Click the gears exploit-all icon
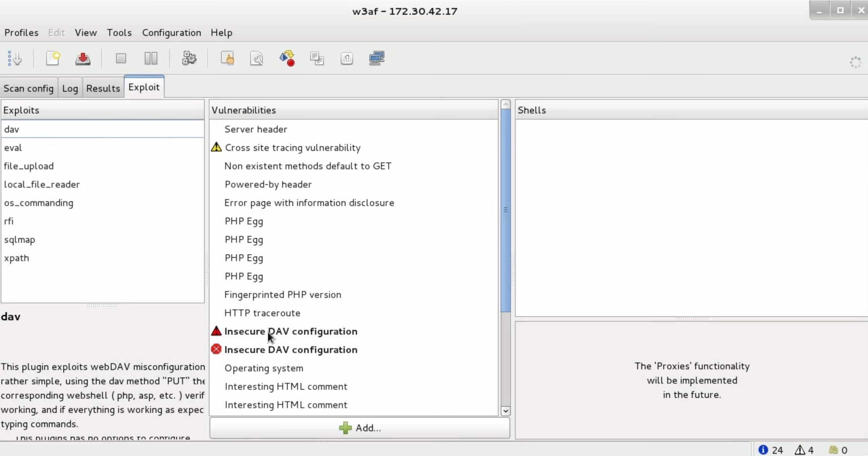Viewport: 868px width, 456px height. (x=189, y=58)
